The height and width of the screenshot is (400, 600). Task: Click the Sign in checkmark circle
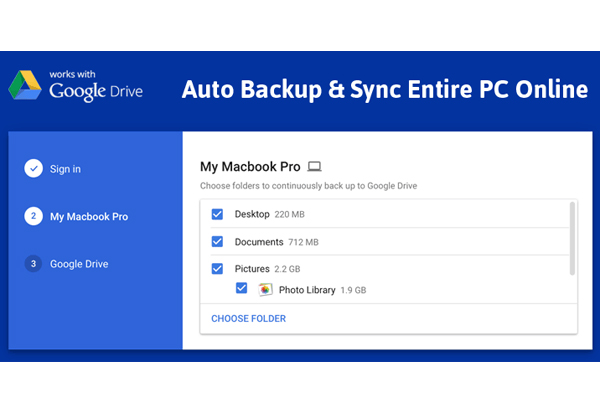[34, 169]
